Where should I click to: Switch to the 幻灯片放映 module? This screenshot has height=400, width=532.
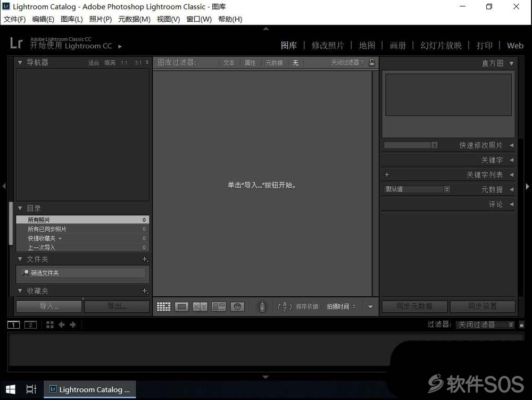coord(441,45)
